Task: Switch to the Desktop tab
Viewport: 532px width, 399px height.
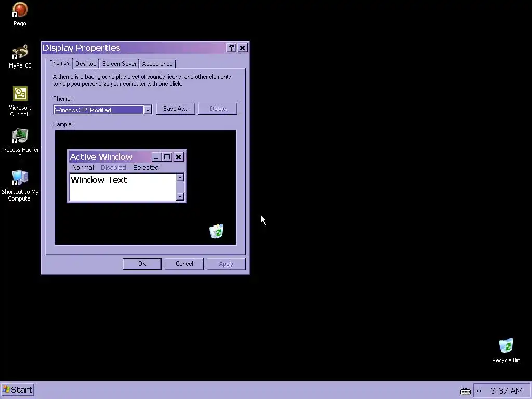Action: pyautogui.click(x=86, y=64)
